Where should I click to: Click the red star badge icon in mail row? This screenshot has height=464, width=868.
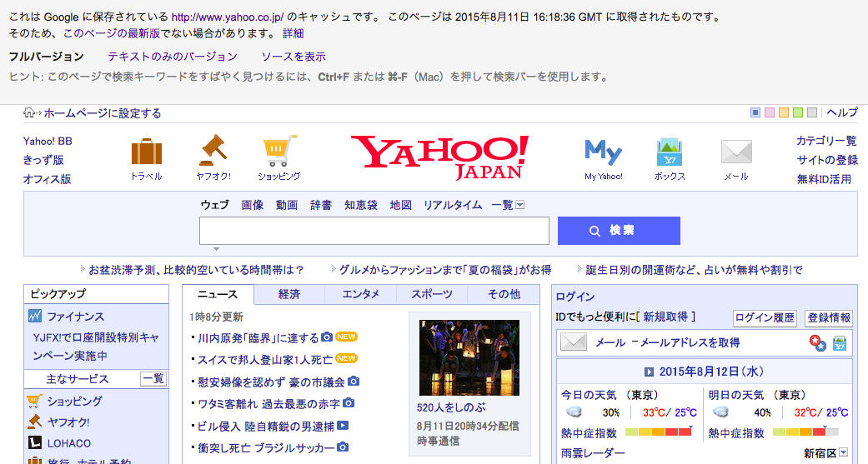tap(818, 343)
